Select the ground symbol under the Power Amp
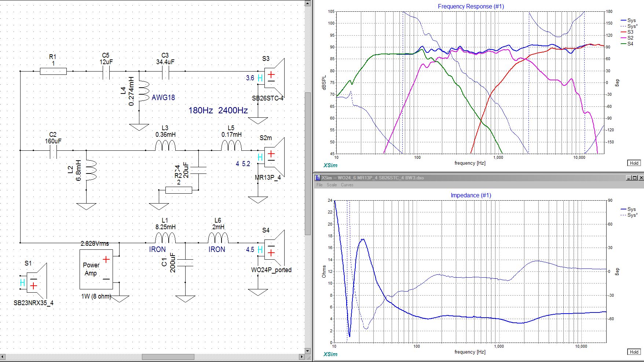644x362 pixels. pos(120,299)
